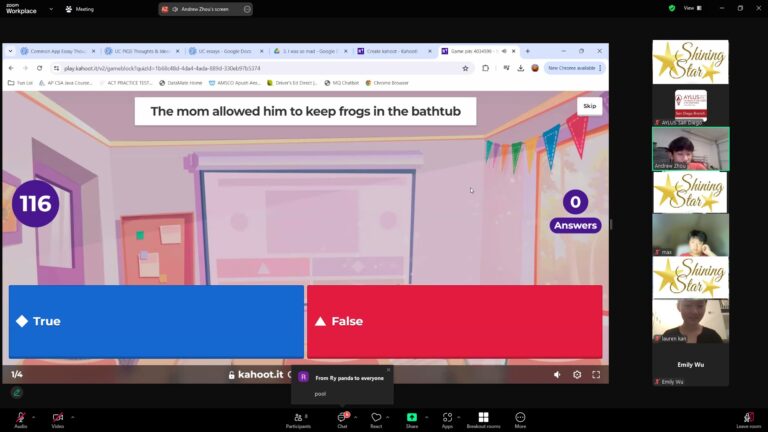Viewport: 768px width, 432px height.
Task: Open the Participants panel
Action: click(x=298, y=420)
